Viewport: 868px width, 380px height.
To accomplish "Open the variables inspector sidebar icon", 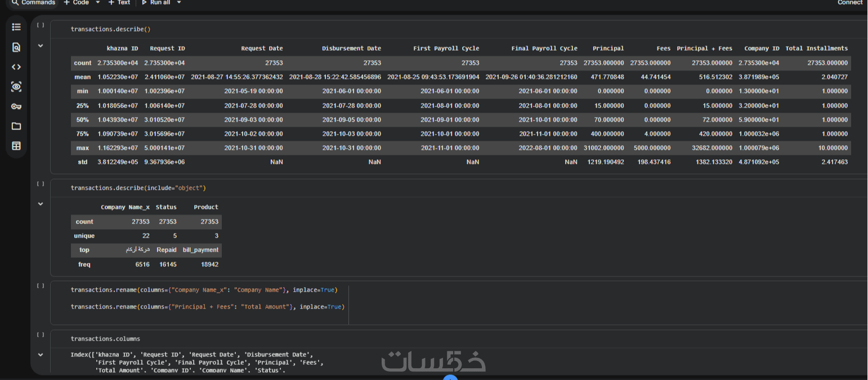I will [16, 87].
